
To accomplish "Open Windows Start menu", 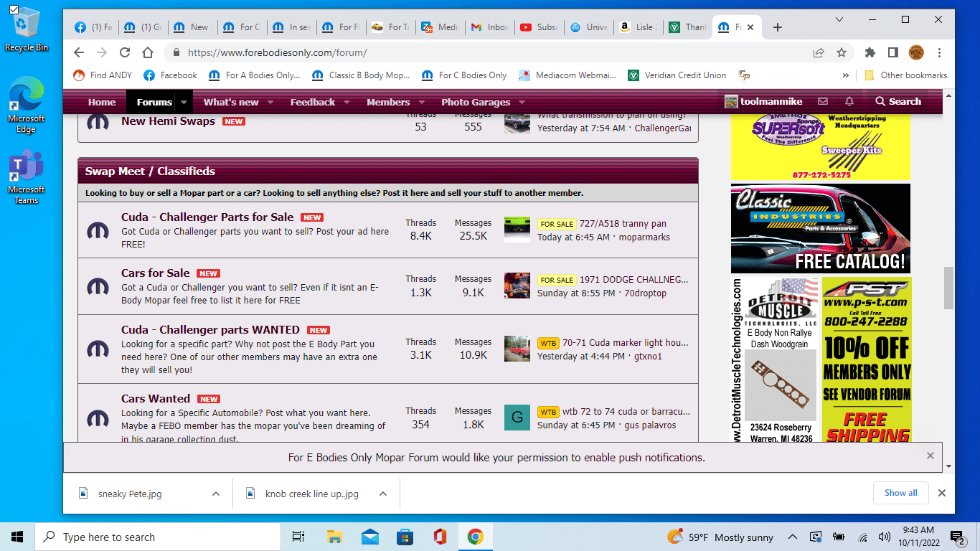I will point(17,537).
